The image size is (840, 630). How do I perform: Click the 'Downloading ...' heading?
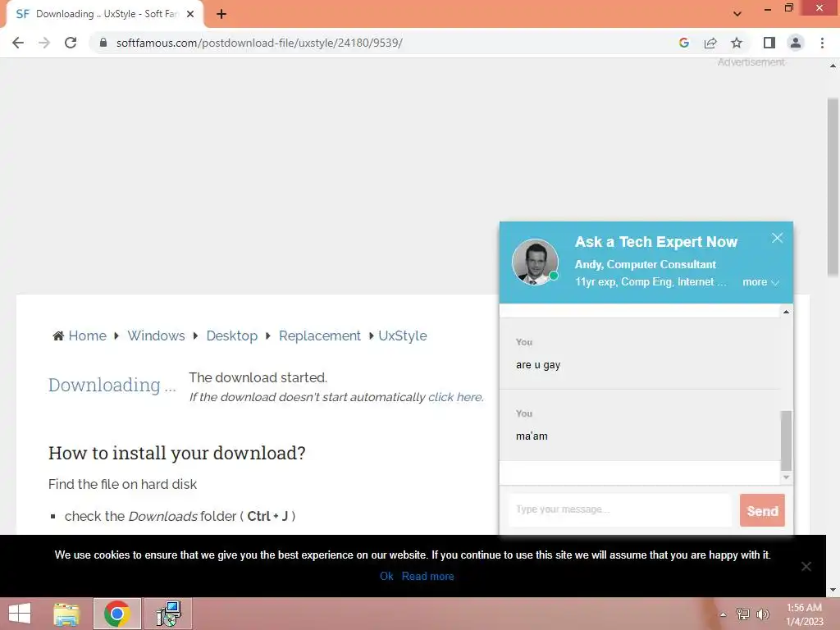(112, 386)
